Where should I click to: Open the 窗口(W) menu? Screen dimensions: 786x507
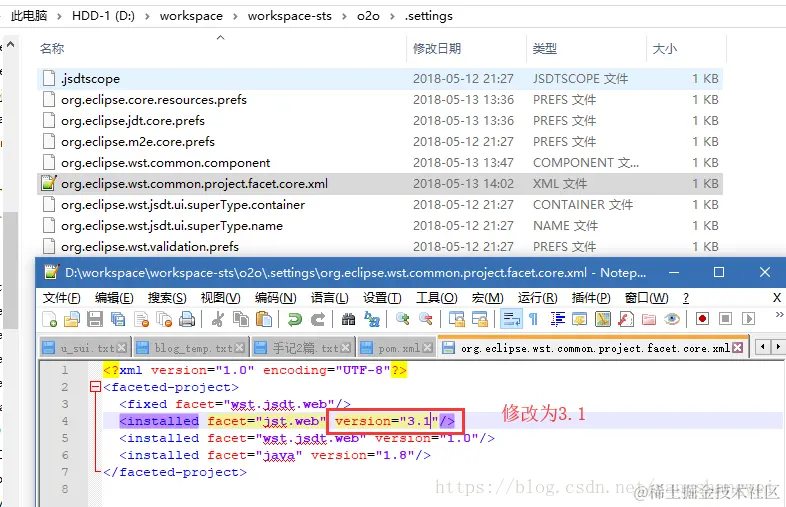(647, 298)
